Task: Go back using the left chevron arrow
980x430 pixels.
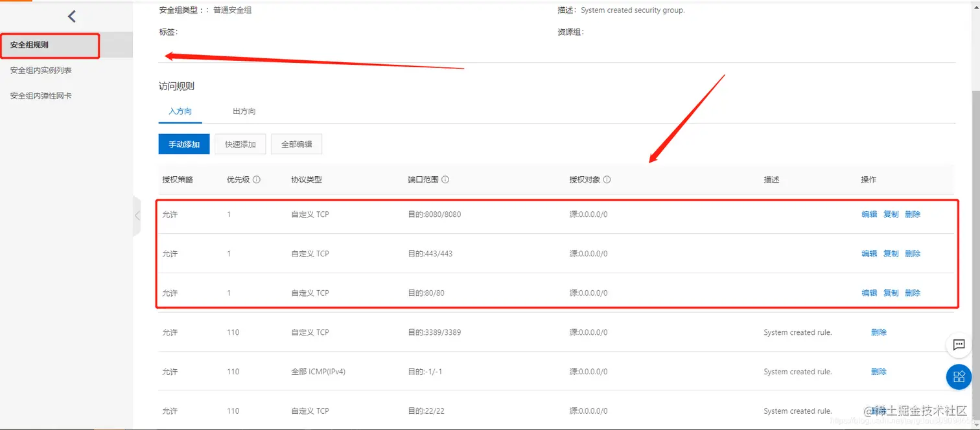Action: click(71, 16)
